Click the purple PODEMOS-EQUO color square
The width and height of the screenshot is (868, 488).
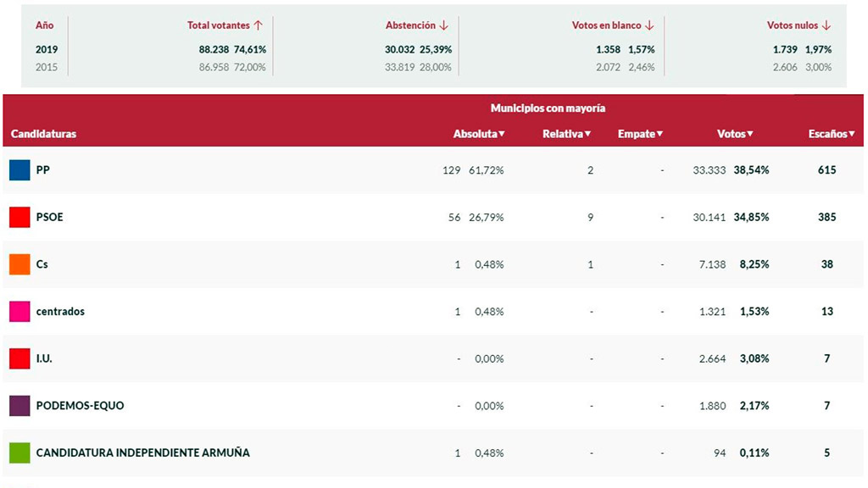[x=19, y=406]
